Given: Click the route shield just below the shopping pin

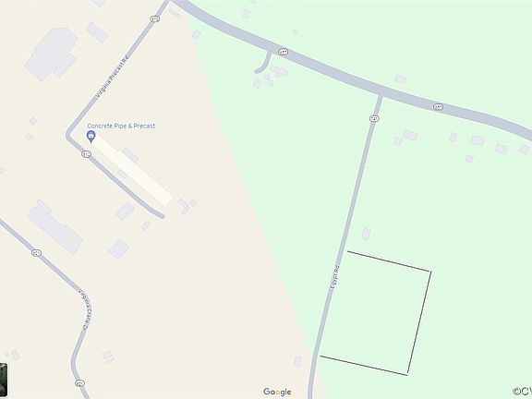Looking at the screenshot, I should pyautogui.click(x=87, y=154).
